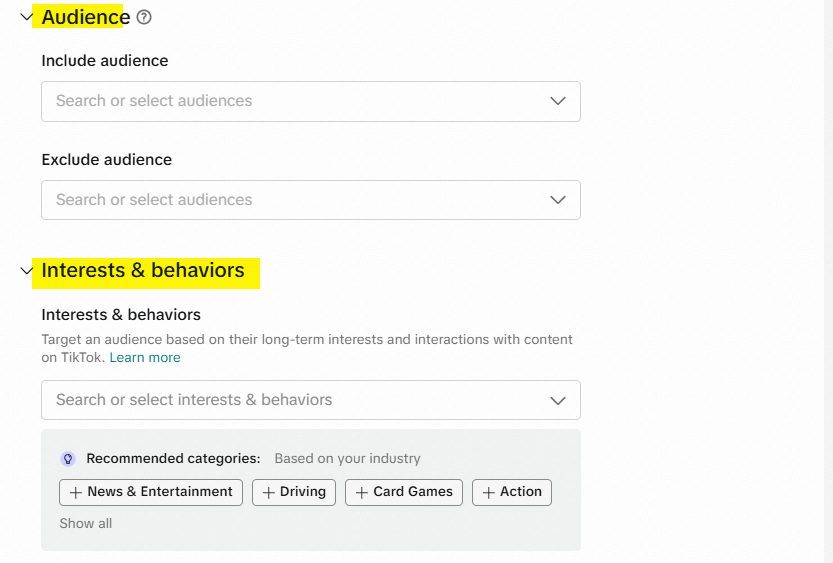Open the Exclude audience dropdown arrow
This screenshot has height=563, width=833.
tap(558, 200)
